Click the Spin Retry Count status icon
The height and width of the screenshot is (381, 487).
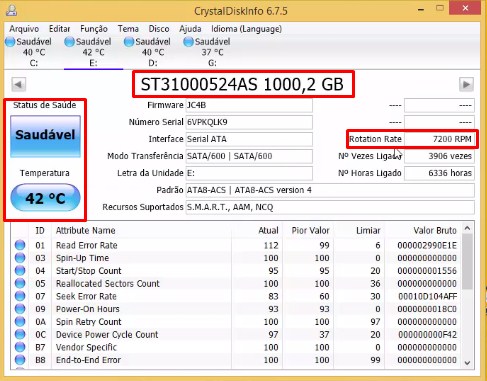coord(20,321)
